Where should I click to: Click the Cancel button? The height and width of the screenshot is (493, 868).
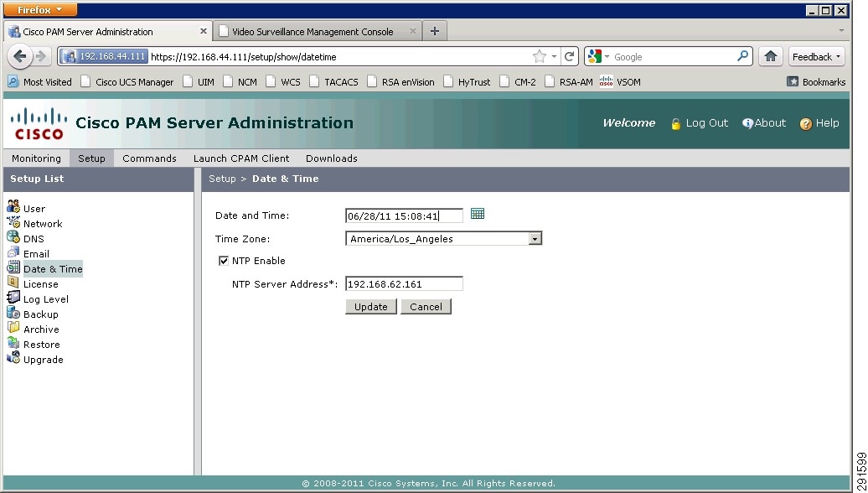426,307
